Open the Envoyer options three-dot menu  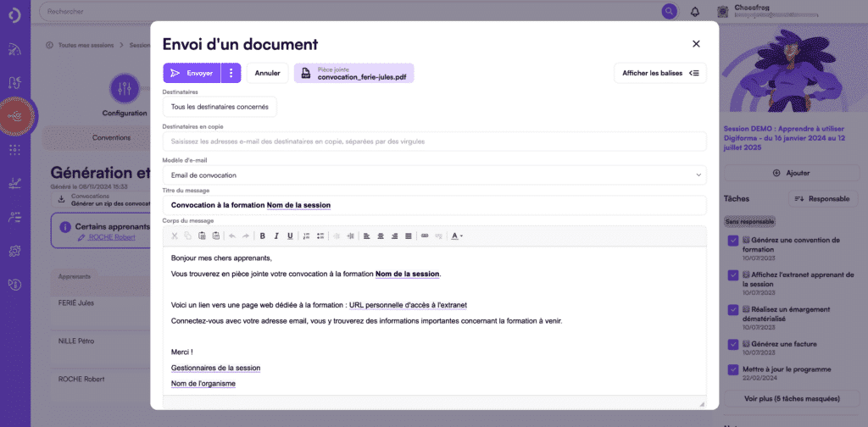231,73
